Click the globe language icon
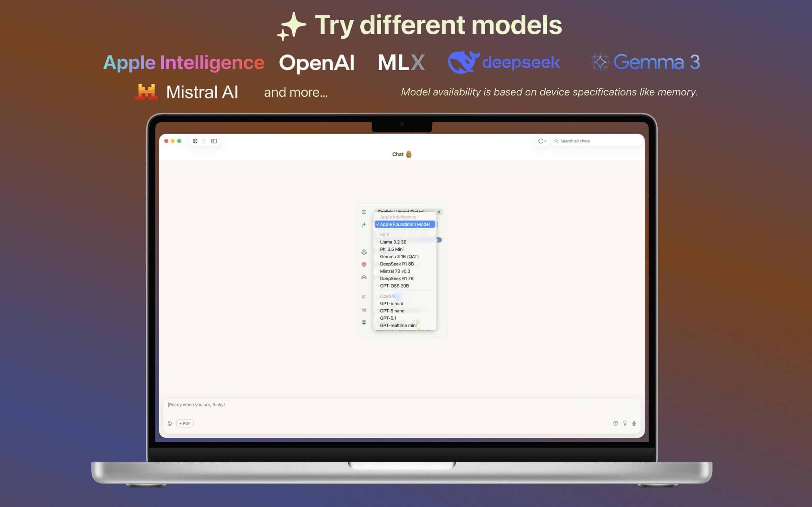Image resolution: width=812 pixels, height=507 pixels. click(x=364, y=212)
